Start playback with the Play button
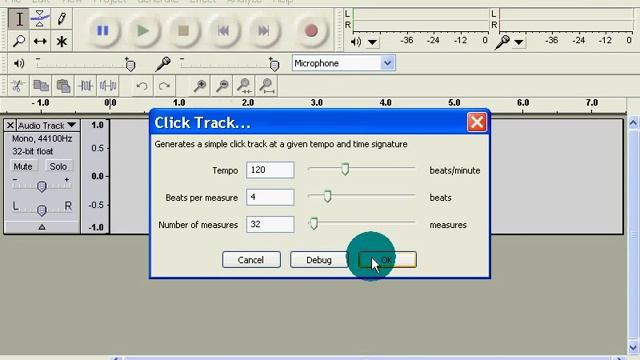Screen dimensions: 640x360 pyautogui.click(x=143, y=31)
